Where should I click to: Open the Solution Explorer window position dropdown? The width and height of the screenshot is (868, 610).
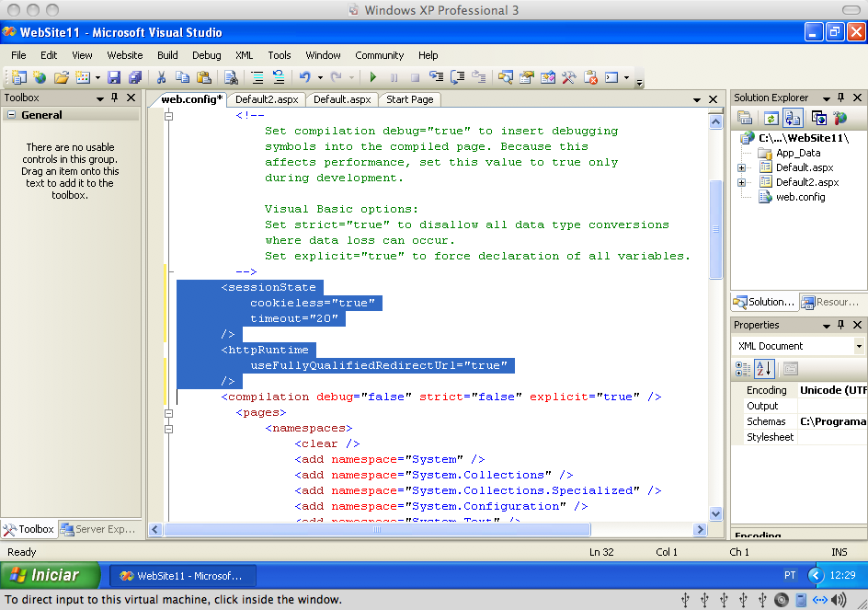827,98
